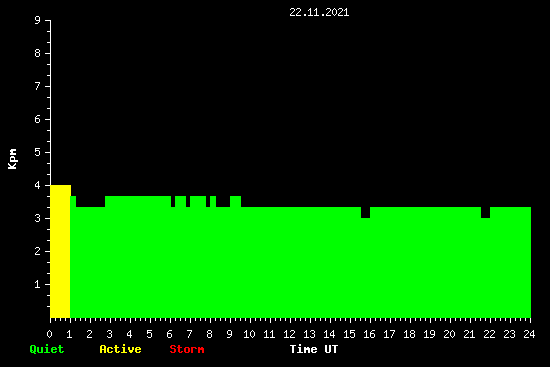Click hour 12 on the time axis
The image size is (550, 367).
pos(289,334)
